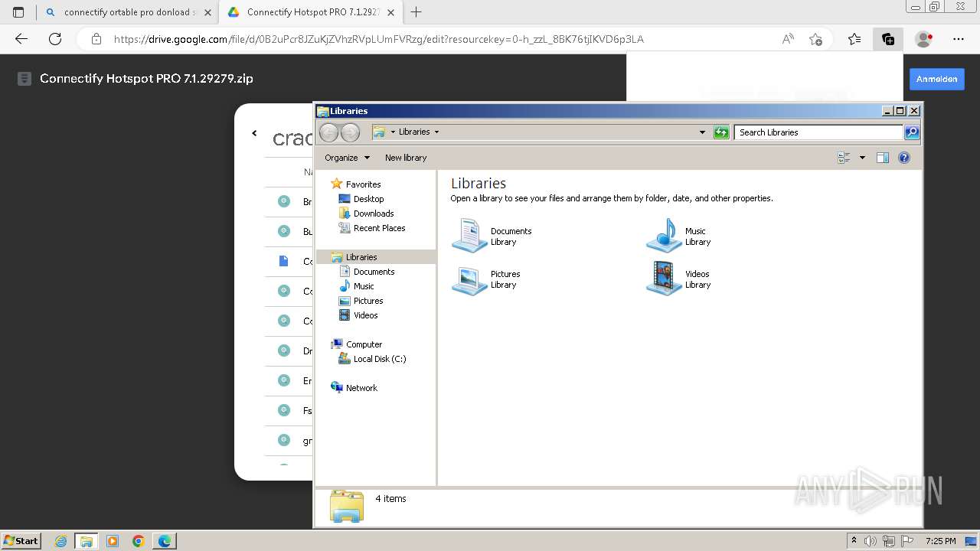The height and width of the screenshot is (551, 980).
Task: Select Documents in navigation pane tree
Action: click(x=374, y=272)
